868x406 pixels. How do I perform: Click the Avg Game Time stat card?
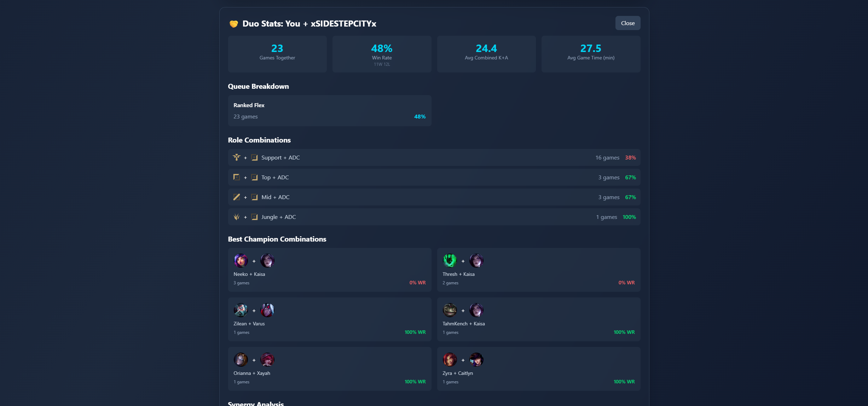591,54
